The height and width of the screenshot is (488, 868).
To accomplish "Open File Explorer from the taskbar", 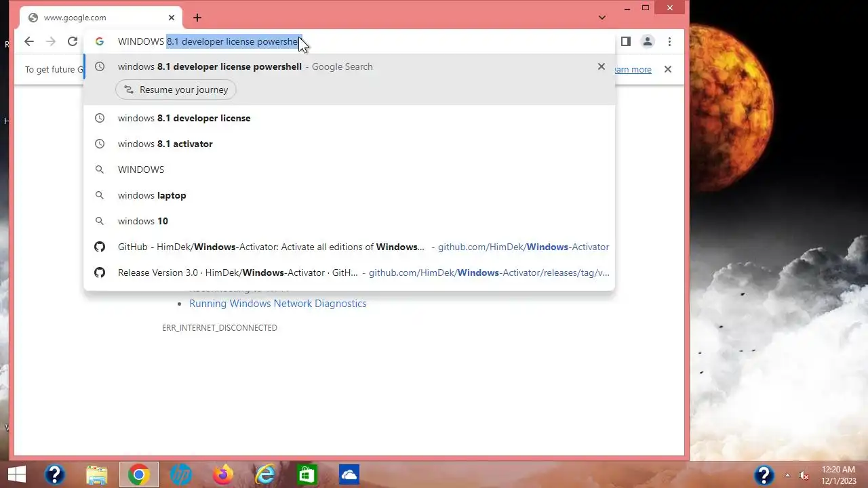I will [96, 475].
